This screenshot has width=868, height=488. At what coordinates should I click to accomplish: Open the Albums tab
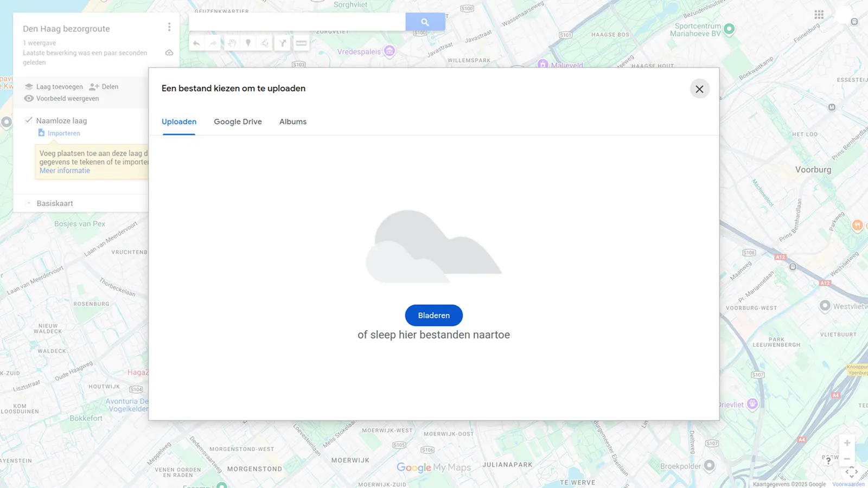[292, 121]
